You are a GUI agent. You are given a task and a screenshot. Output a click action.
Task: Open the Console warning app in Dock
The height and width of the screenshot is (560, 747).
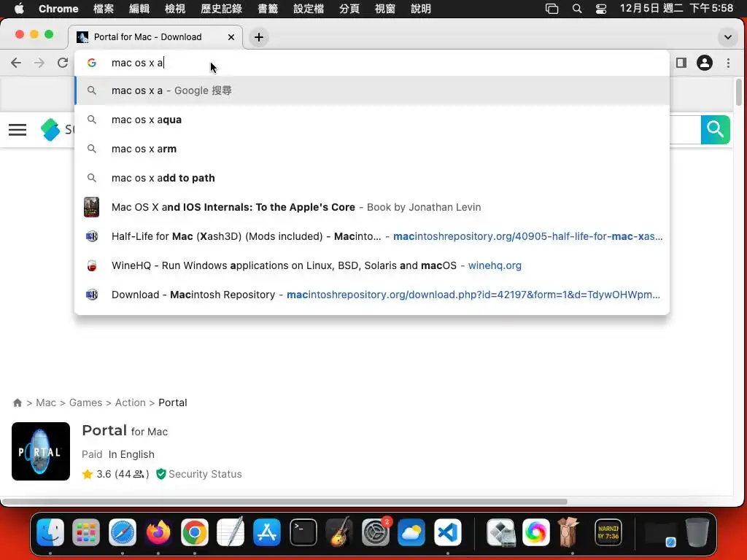[x=608, y=532]
